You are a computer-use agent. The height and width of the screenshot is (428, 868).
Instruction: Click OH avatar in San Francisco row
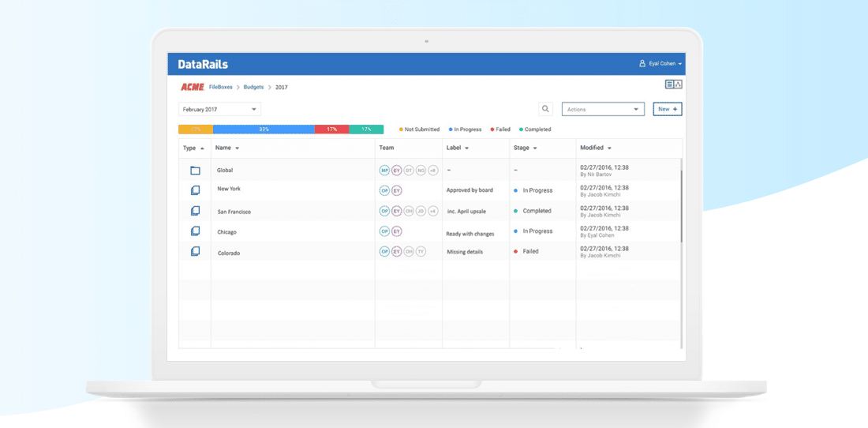[409, 211]
